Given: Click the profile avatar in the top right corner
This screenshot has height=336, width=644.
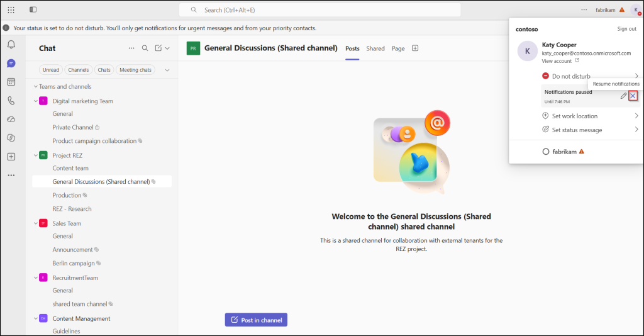Looking at the screenshot, I should click(x=636, y=10).
